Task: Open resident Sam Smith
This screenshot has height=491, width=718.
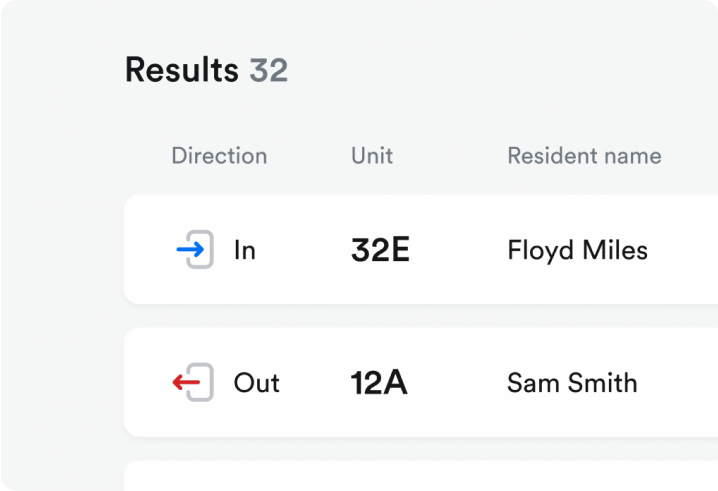Action: 572,382
